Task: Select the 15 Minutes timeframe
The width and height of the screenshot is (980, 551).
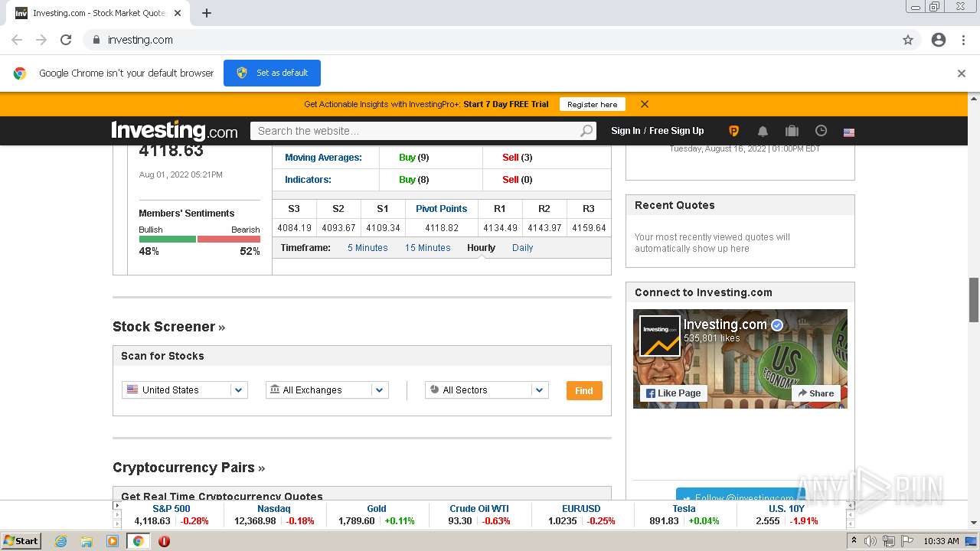Action: (x=428, y=248)
